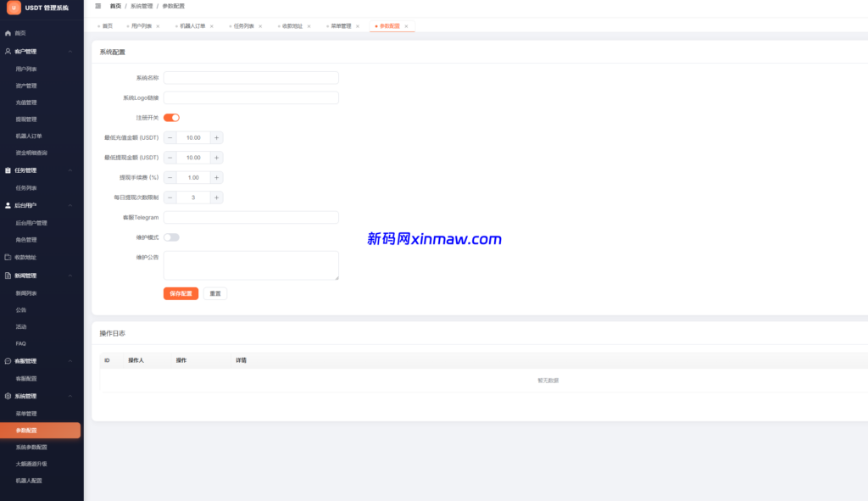The width and height of the screenshot is (868, 501).
Task: Click the clipboard icon beside 任务管理
Action: pyautogui.click(x=8, y=170)
